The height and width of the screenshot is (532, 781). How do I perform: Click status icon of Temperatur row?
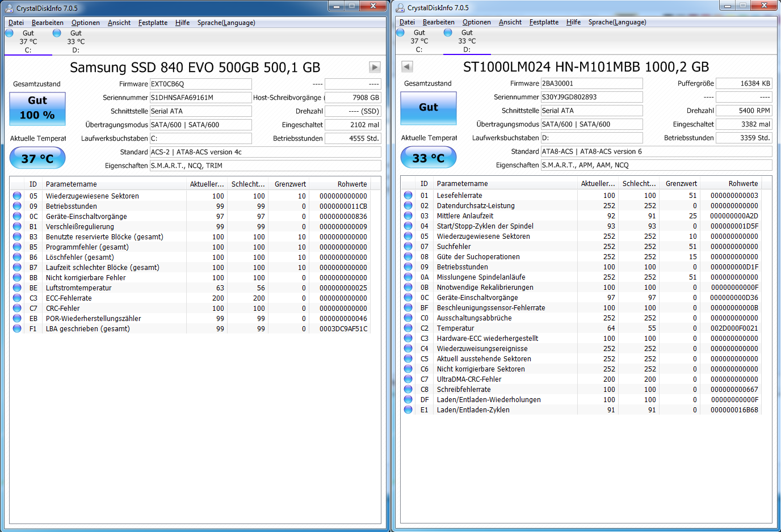pyautogui.click(x=408, y=328)
